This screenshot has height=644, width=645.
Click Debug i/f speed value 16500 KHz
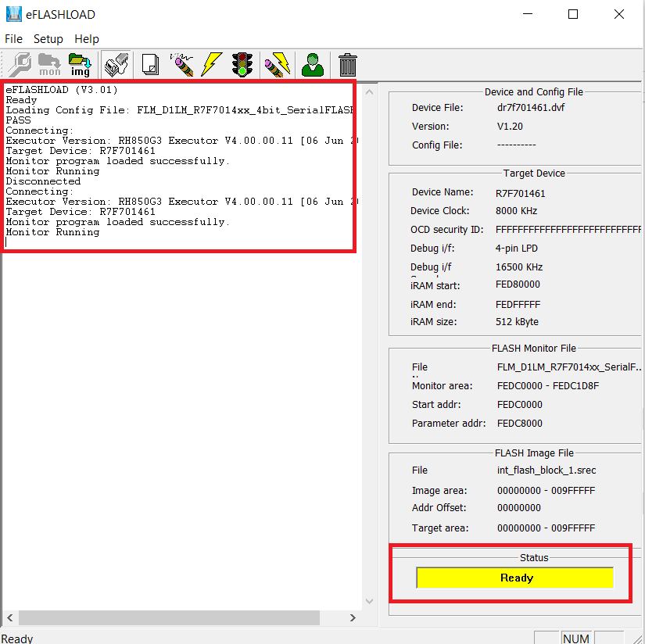click(519, 267)
